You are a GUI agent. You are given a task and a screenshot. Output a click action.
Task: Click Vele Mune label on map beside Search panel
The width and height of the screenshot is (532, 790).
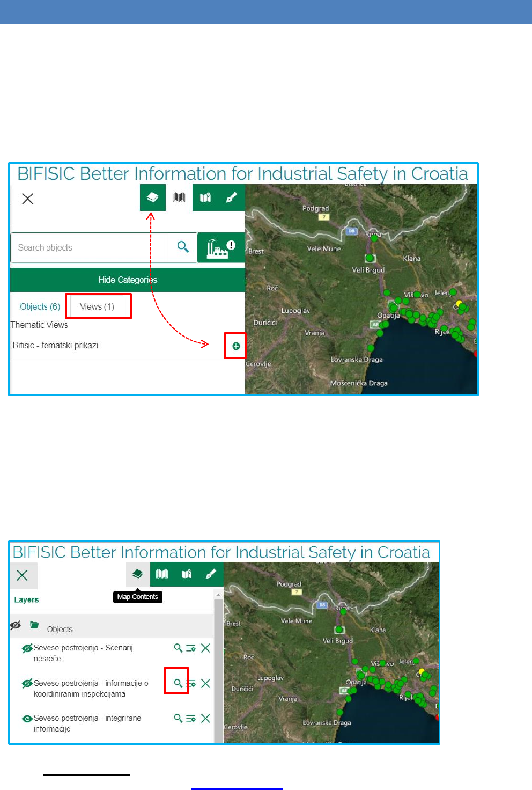click(x=324, y=248)
